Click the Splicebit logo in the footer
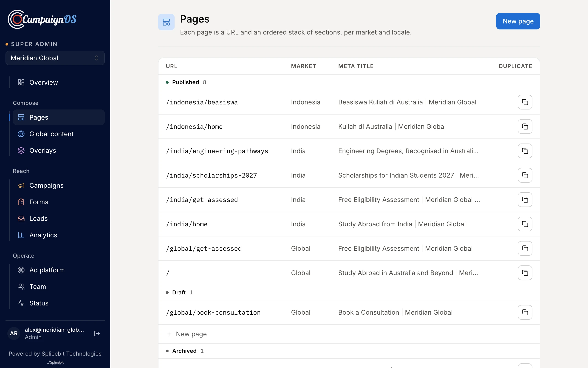The image size is (588, 368). 55,362
